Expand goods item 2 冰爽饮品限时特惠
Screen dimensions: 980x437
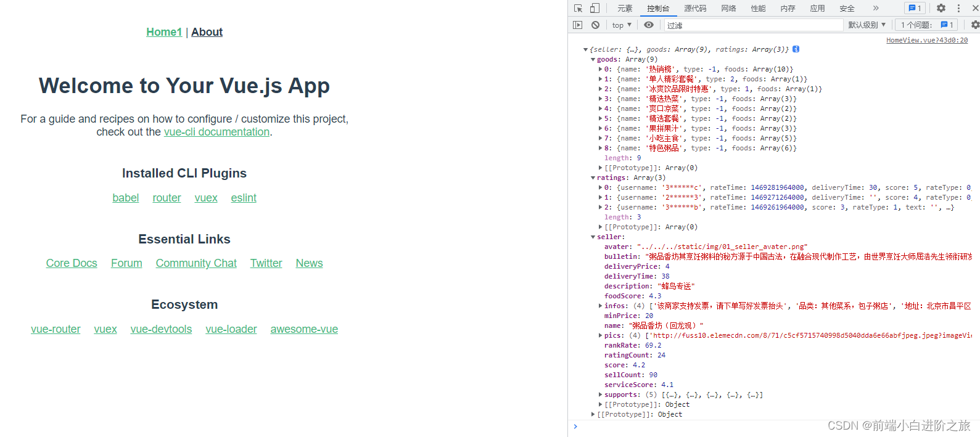click(601, 89)
